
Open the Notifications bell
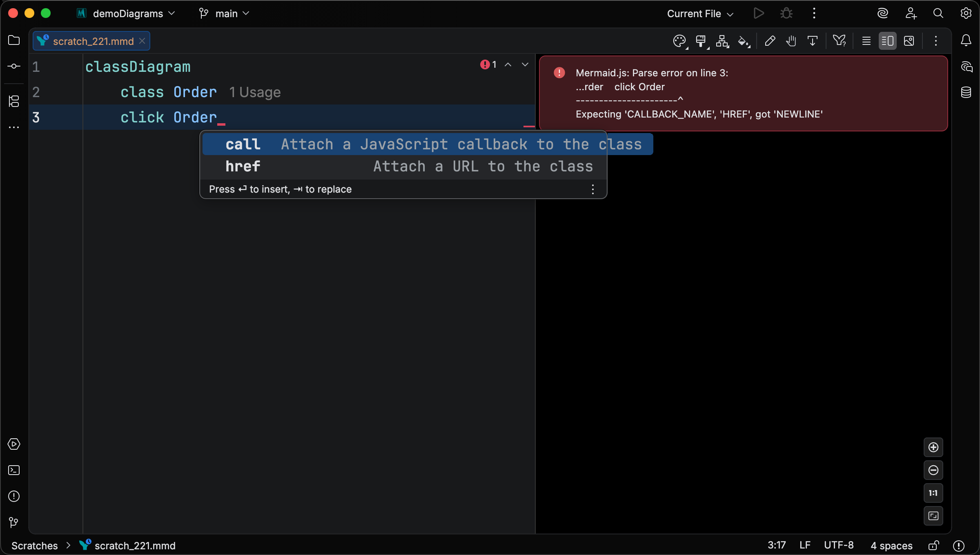(966, 40)
